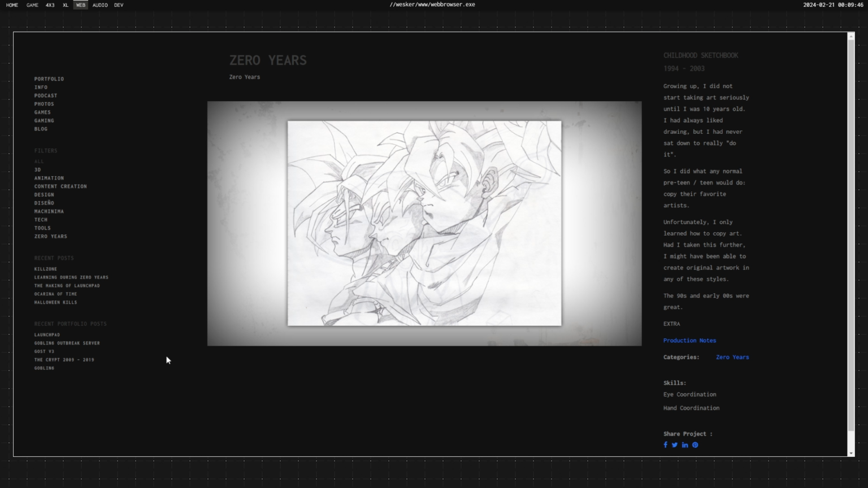Click the RECENT PORTFOLIO POSTS header
The width and height of the screenshot is (868, 488).
70,324
